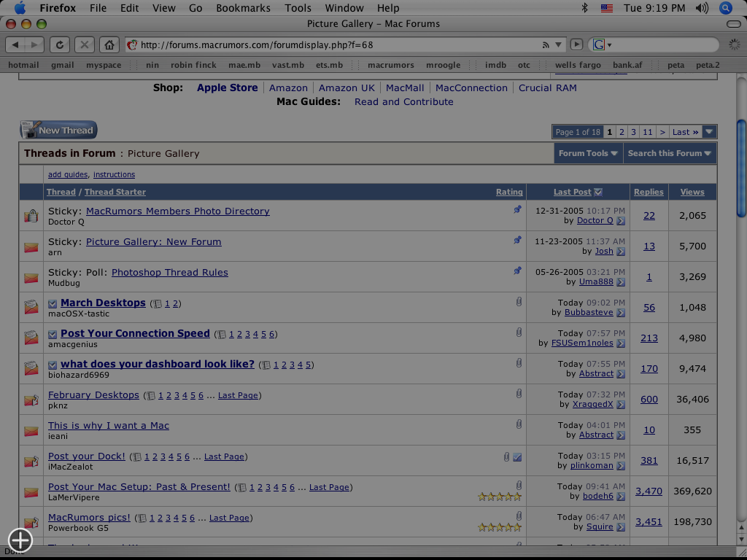Go back with Firefox back arrow
The height and width of the screenshot is (560, 747).
16,44
